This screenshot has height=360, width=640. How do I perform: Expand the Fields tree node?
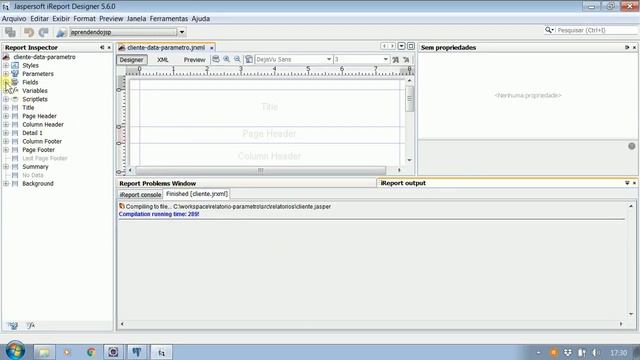pyautogui.click(x=6, y=82)
